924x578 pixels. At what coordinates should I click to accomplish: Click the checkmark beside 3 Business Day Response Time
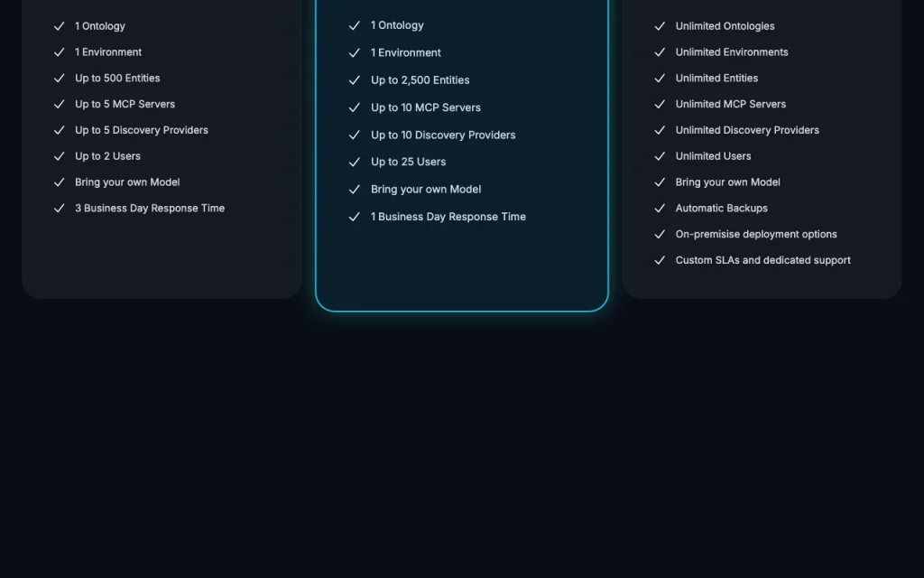(59, 209)
